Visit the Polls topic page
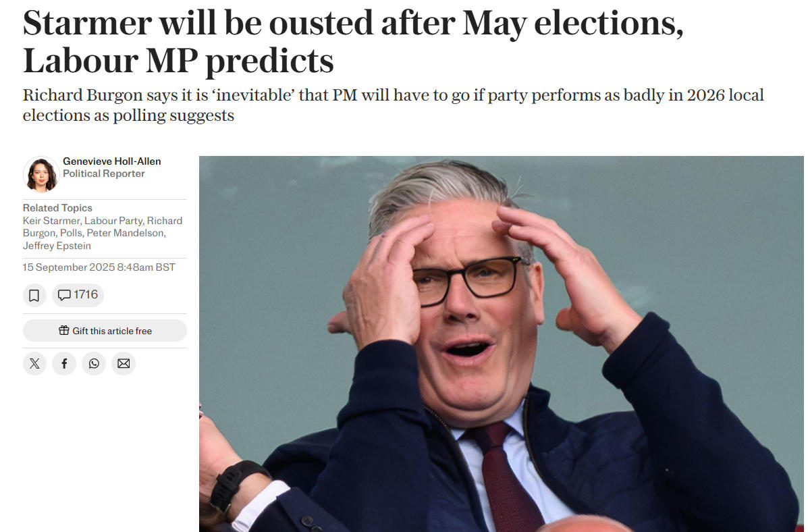The image size is (808, 532). [x=71, y=233]
